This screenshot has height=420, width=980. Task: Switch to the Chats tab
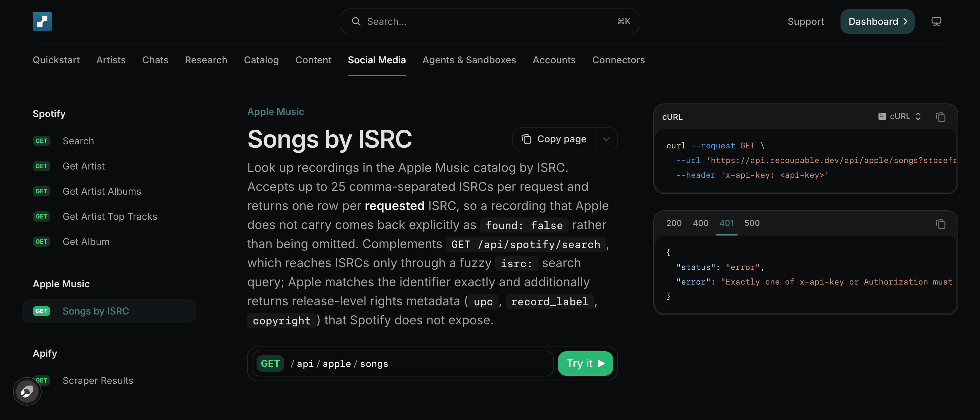click(x=155, y=60)
